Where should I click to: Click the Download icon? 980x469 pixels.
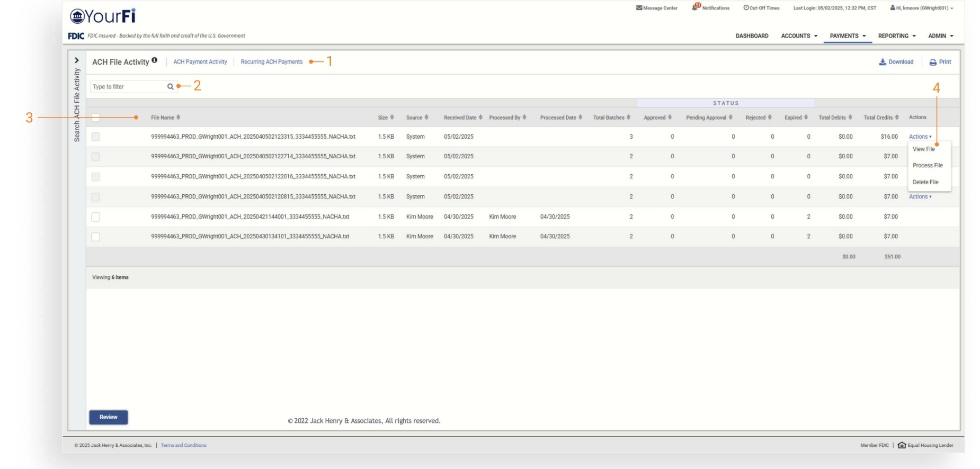[883, 62]
